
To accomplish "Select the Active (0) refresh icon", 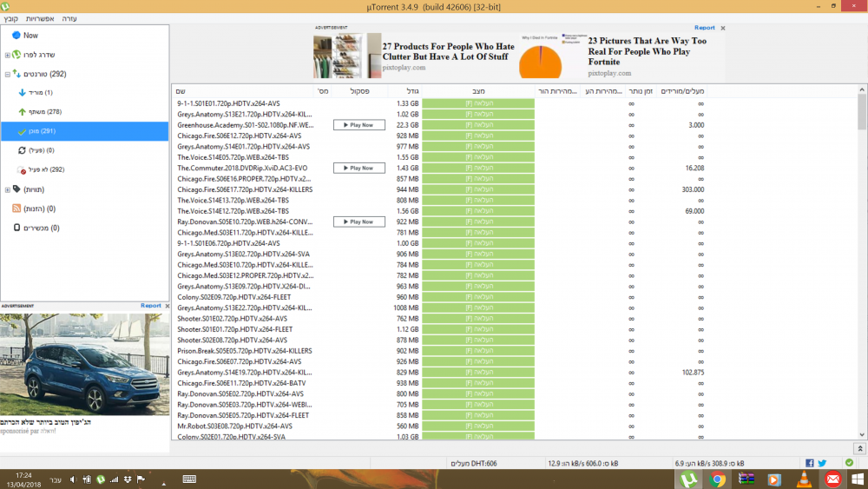I will pos(23,150).
